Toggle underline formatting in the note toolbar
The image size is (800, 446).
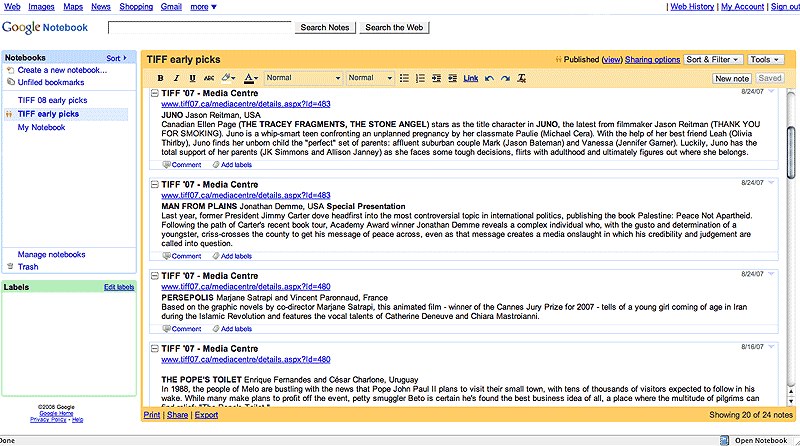click(192, 78)
